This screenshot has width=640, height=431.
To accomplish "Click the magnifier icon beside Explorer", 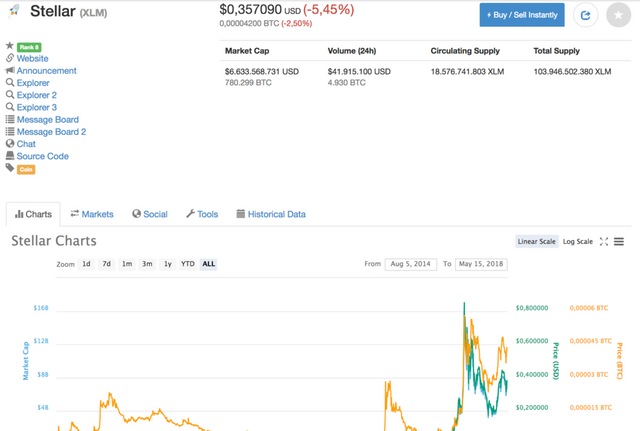I will pyautogui.click(x=10, y=82).
